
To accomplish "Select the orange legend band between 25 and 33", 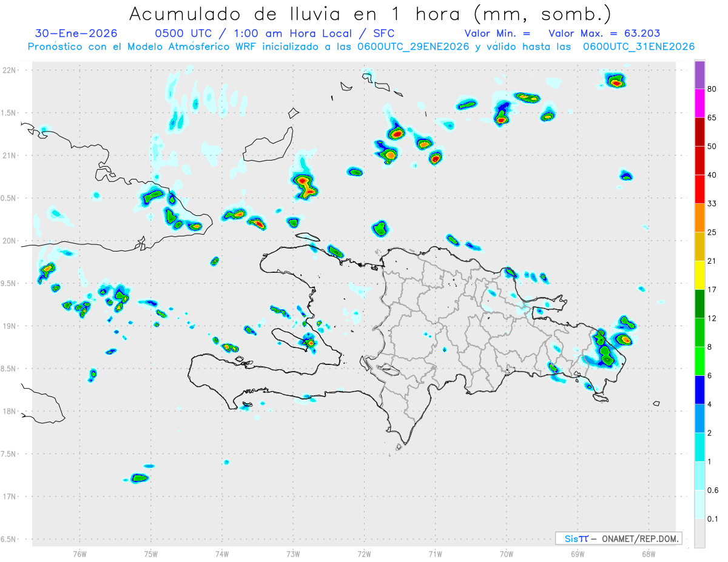I will 699,218.
